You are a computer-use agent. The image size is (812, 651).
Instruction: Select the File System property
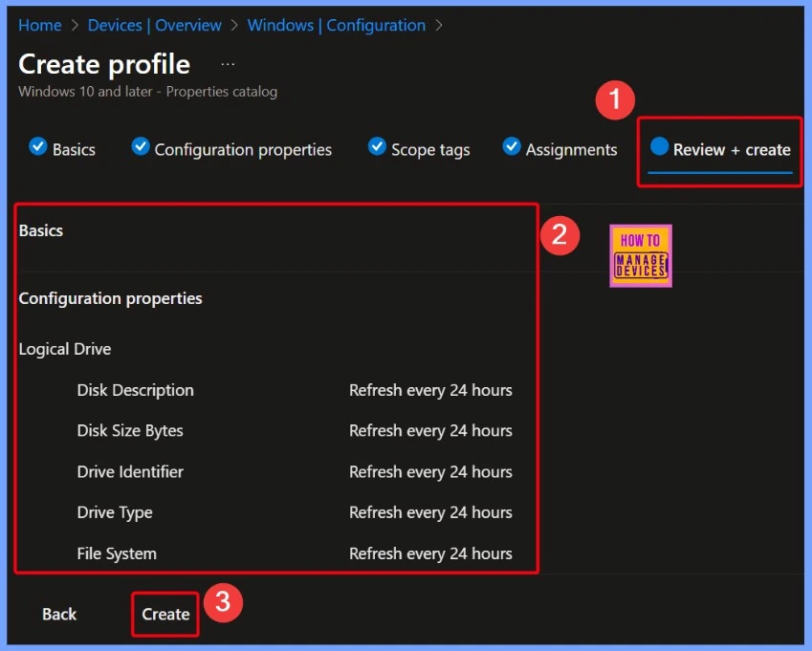pos(117,553)
